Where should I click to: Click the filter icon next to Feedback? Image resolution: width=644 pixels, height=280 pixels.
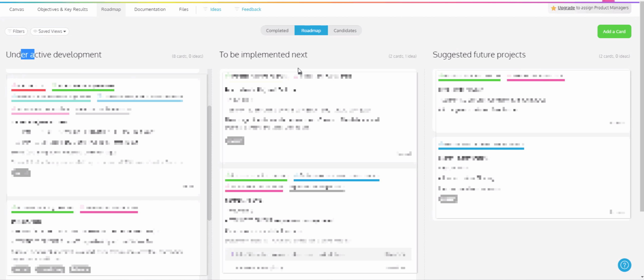coord(237,9)
